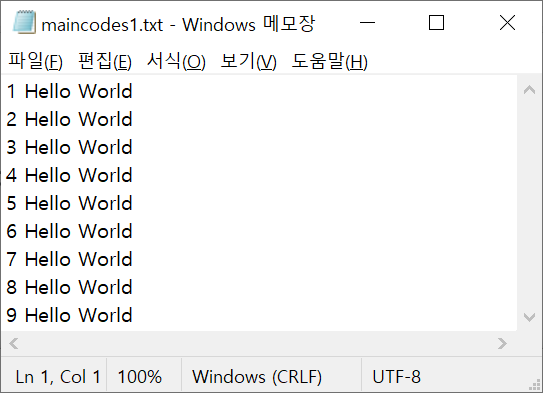Open the 서식(O) menu
543x393 pixels.
pyautogui.click(x=176, y=61)
